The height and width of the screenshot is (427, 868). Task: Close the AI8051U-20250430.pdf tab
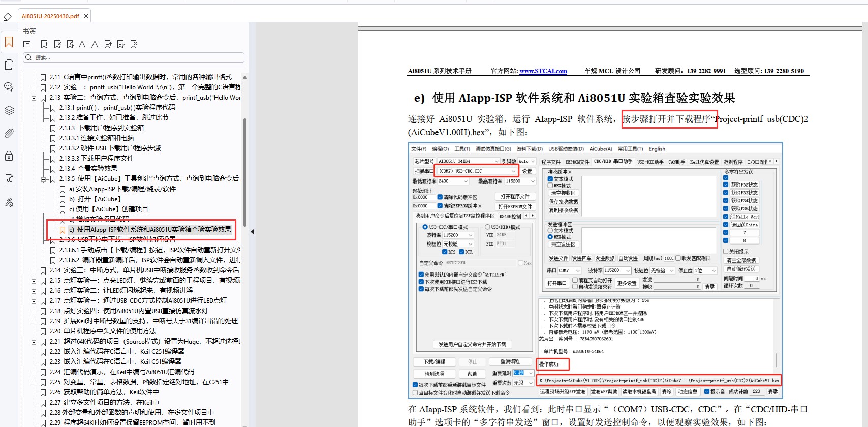(86, 16)
